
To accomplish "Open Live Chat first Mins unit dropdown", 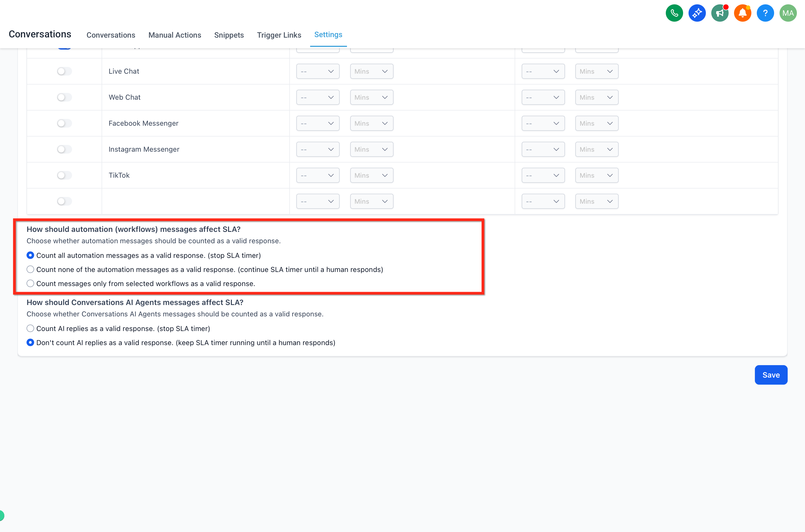I will (371, 71).
